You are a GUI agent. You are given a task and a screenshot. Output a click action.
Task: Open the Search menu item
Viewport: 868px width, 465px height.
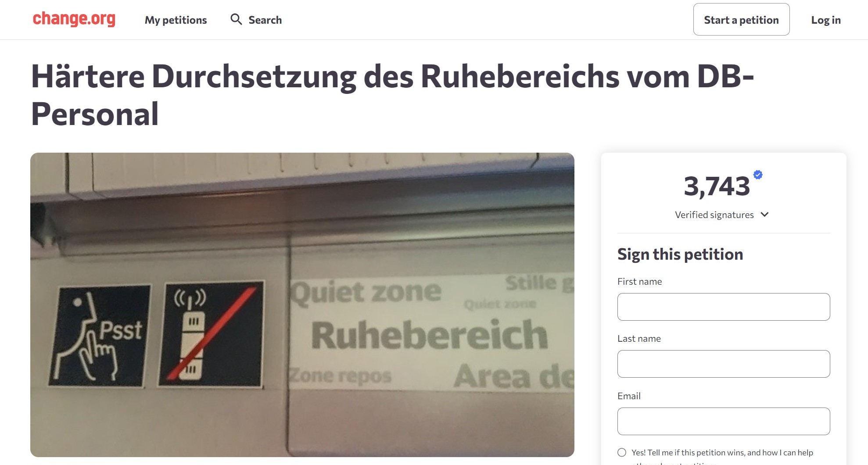pos(256,20)
